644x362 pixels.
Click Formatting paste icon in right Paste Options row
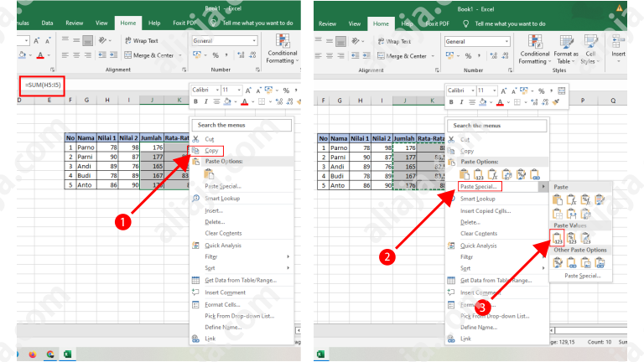point(521,174)
